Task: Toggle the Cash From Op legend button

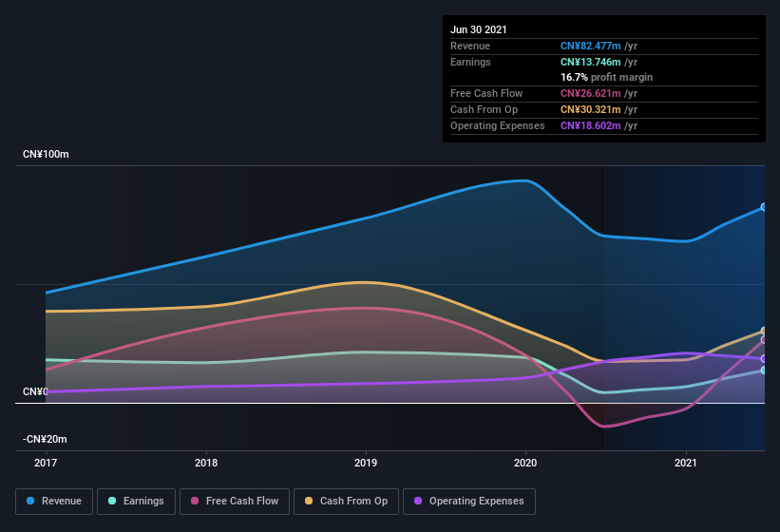Action: (346, 502)
